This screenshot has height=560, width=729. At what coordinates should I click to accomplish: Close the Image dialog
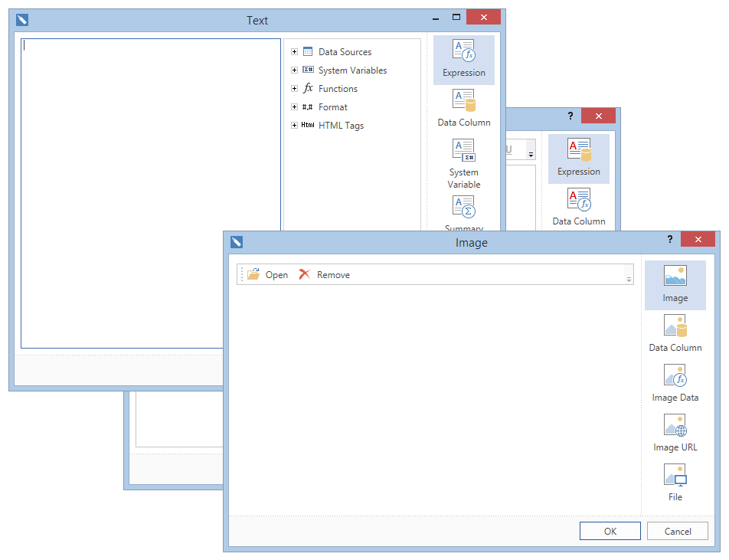[698, 239]
